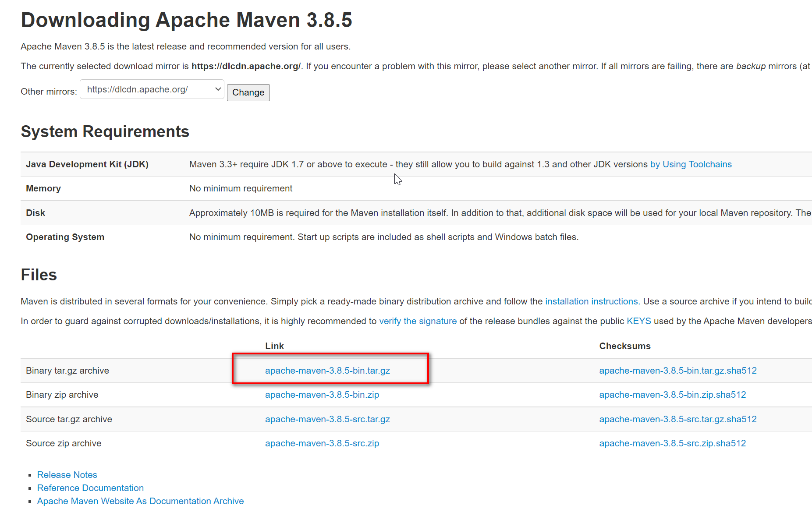Open the installation instructions link

point(592,301)
